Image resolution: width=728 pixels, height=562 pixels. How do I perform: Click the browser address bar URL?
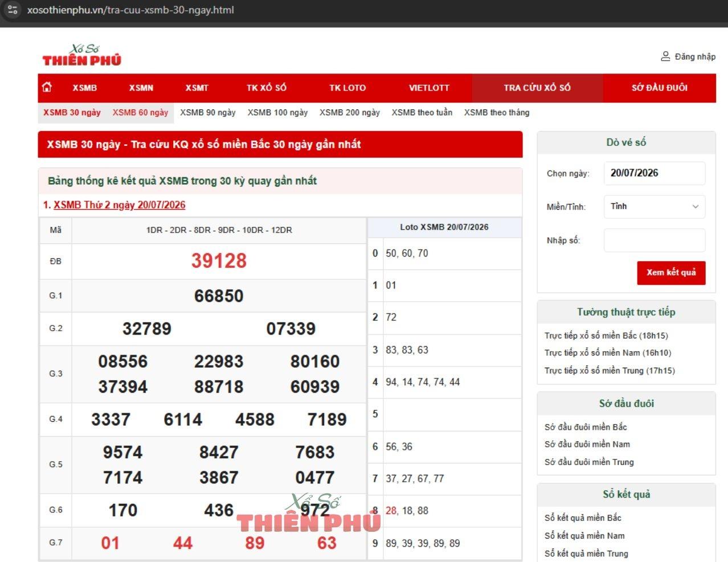tap(130, 10)
